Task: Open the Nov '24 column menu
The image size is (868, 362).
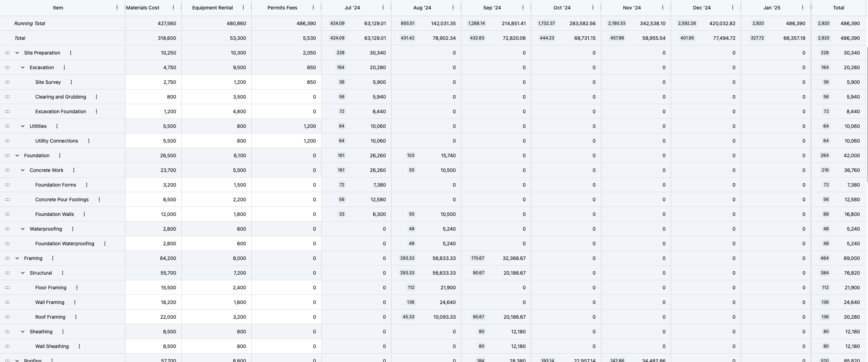Action: 663,7
